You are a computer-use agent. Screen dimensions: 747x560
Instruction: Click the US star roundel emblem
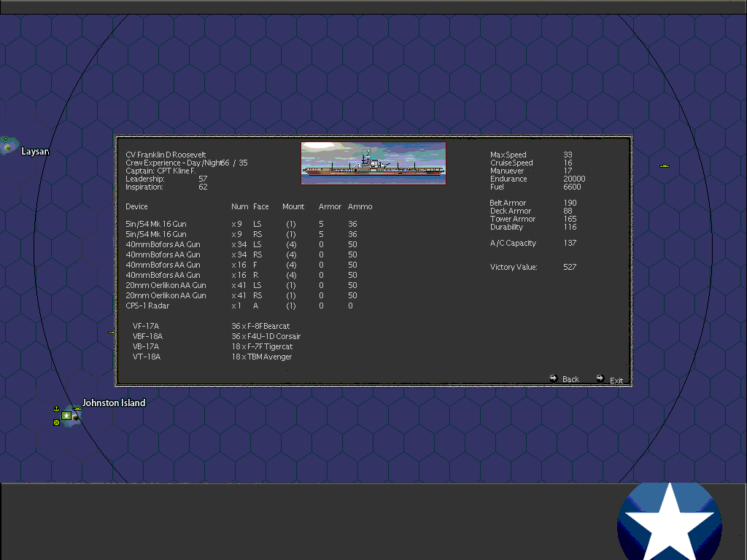pyautogui.click(x=670, y=521)
